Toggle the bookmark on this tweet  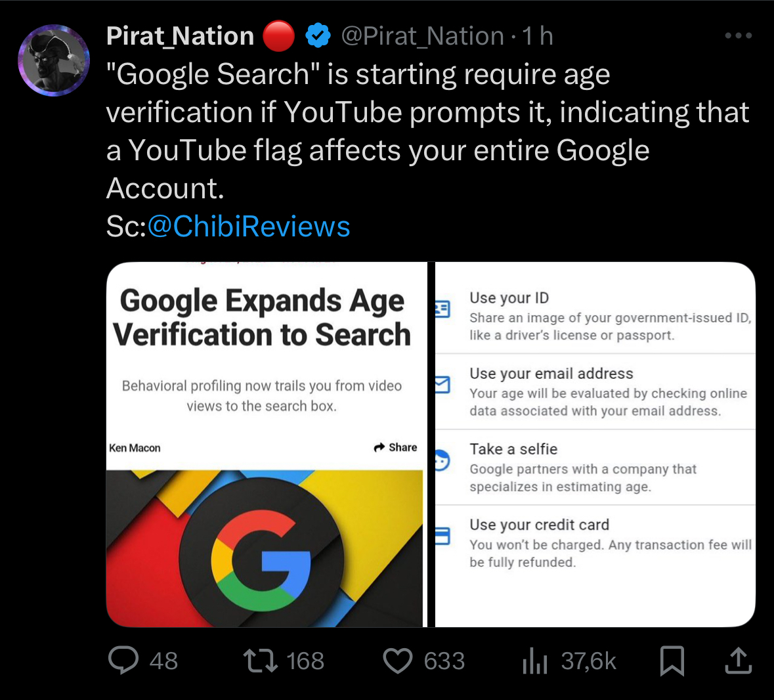pos(671,661)
